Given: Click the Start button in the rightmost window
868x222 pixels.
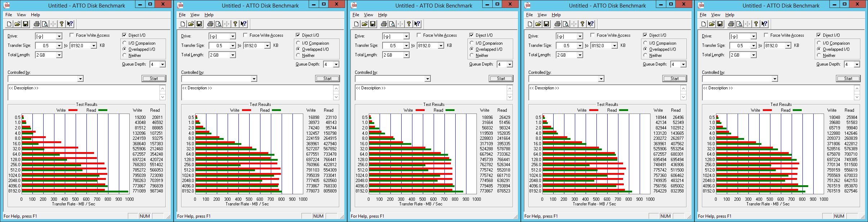Looking at the screenshot, I should click(848, 79).
